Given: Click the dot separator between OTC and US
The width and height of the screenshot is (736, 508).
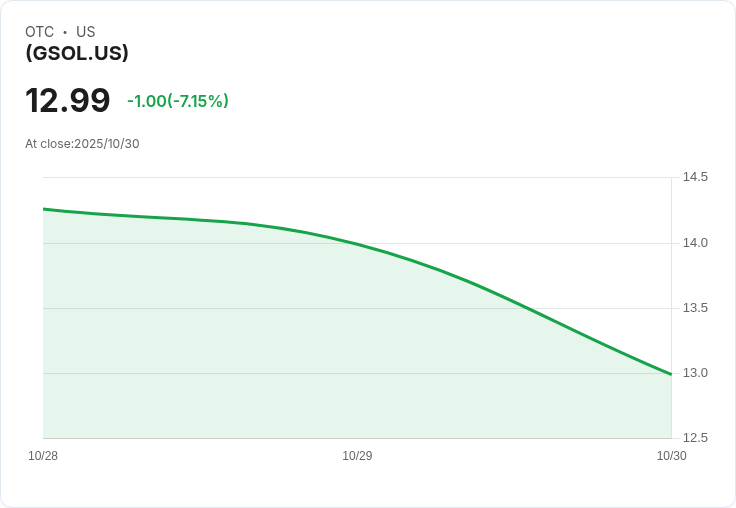Looking at the screenshot, I should click(65, 32).
